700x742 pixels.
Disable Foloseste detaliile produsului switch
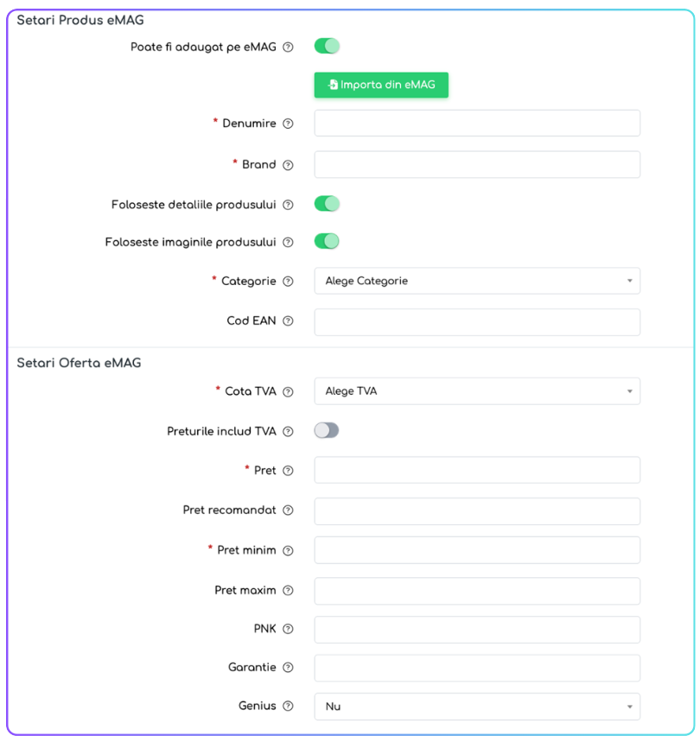[327, 204]
